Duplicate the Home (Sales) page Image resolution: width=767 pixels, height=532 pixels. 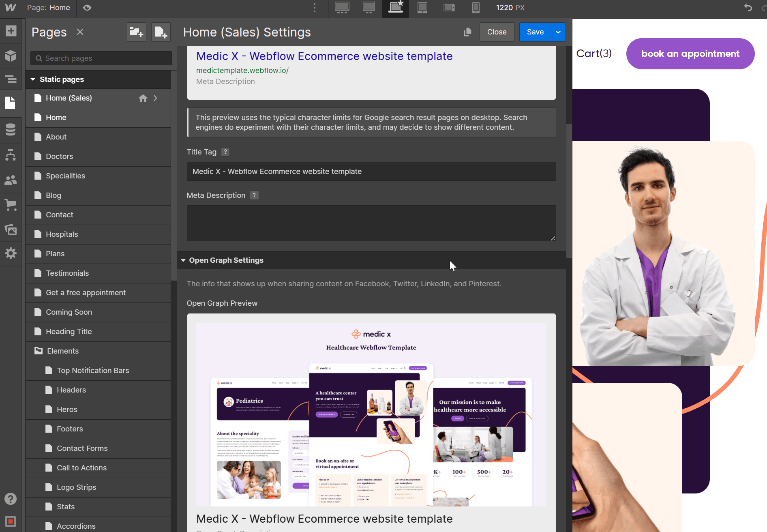[467, 32]
